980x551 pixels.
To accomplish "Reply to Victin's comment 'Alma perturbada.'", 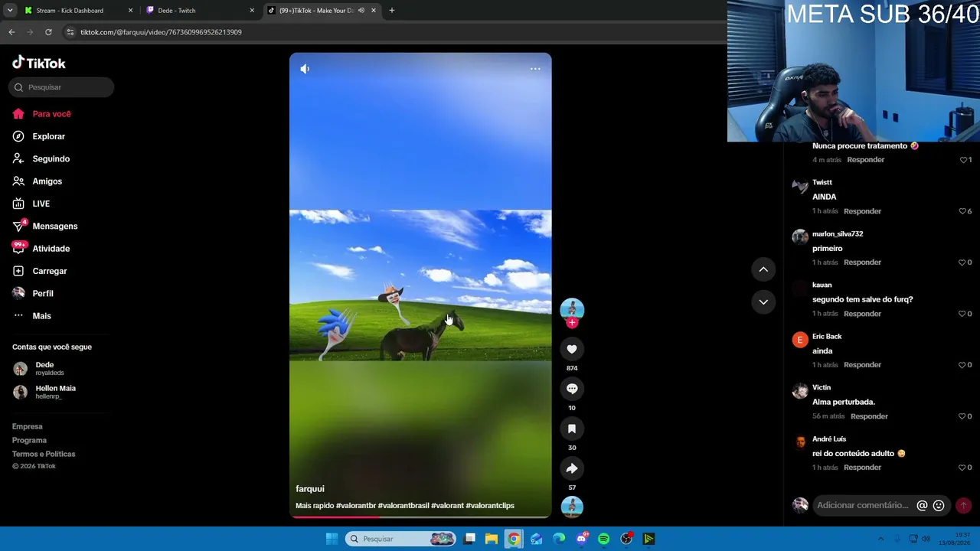I will (x=869, y=416).
